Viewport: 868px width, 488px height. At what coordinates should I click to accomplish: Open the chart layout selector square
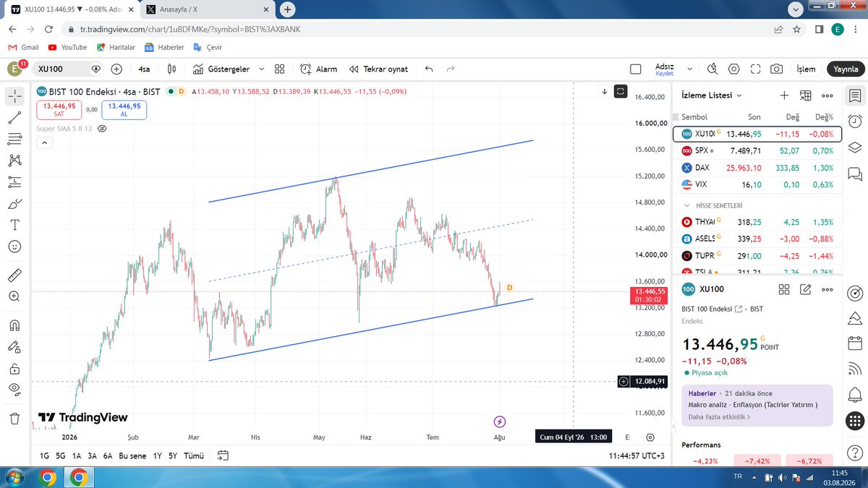(x=636, y=69)
